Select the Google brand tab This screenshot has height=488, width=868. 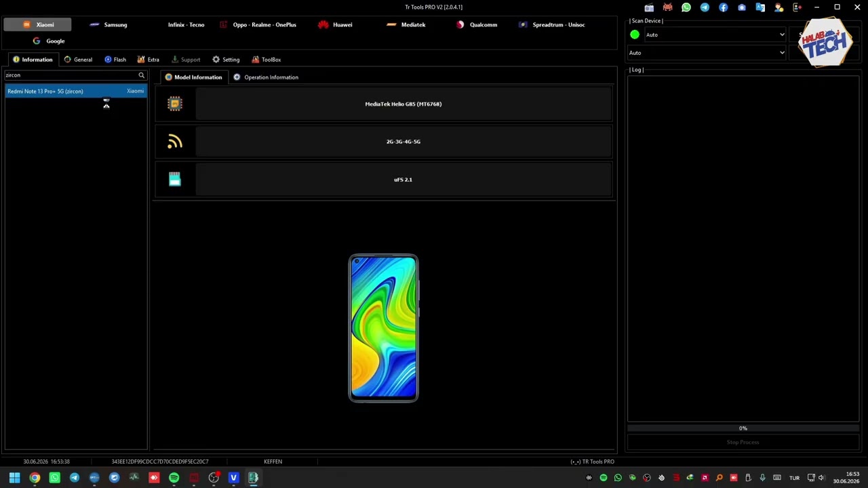(x=48, y=41)
